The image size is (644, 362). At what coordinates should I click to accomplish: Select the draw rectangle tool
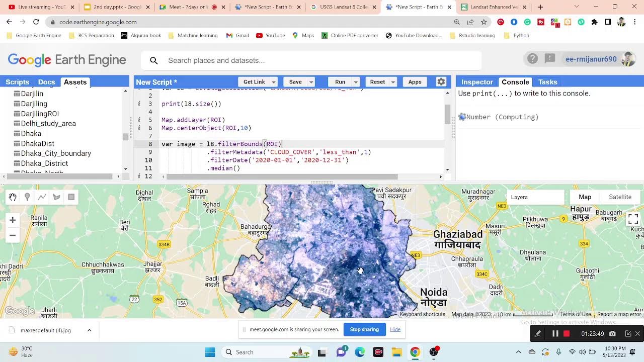point(71,197)
